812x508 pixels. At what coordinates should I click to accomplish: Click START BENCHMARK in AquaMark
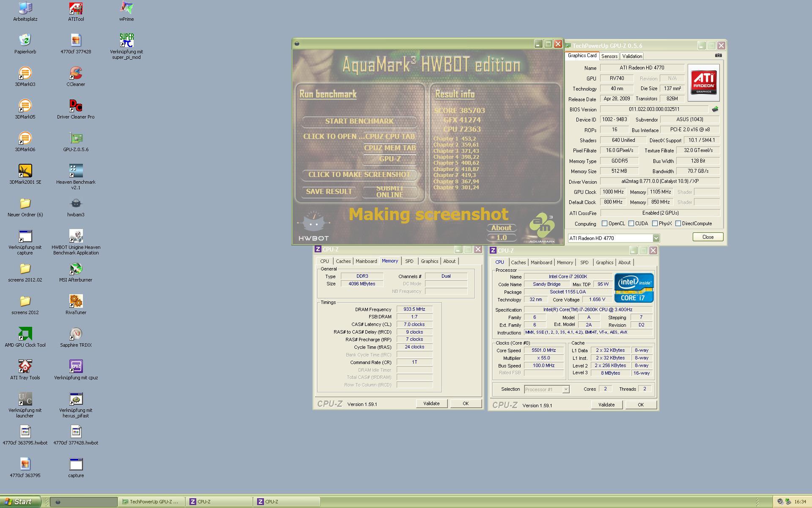359,121
